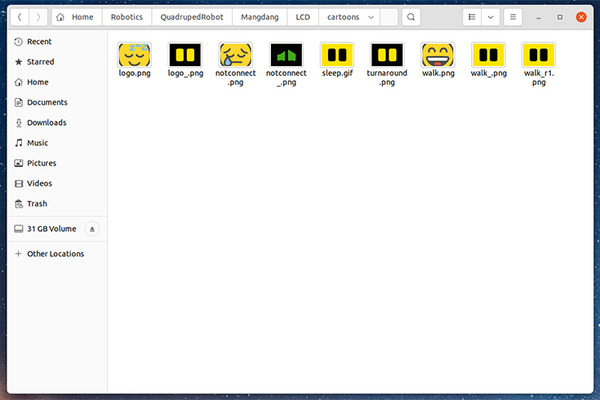Expand Other Locations in sidebar
This screenshot has height=400, width=600.
pos(55,254)
